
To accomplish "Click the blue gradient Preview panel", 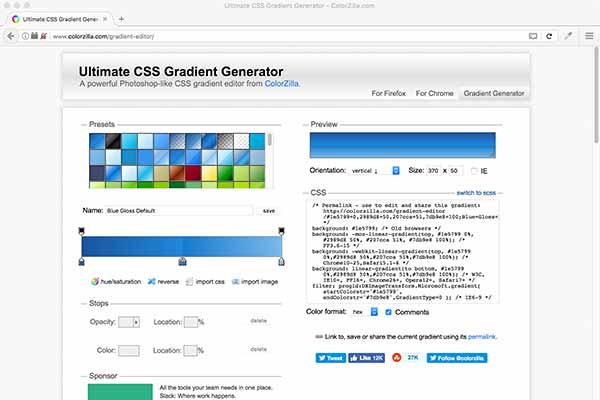I will [x=403, y=145].
